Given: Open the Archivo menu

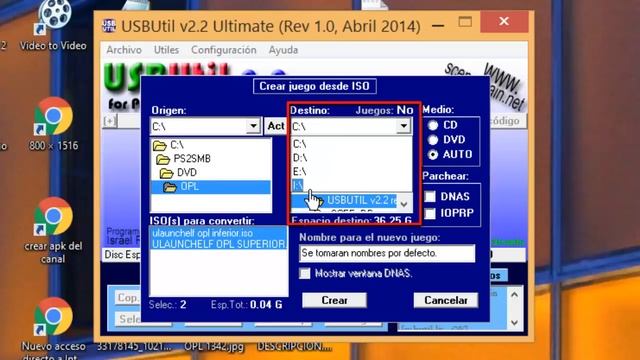Looking at the screenshot, I should pos(124,50).
